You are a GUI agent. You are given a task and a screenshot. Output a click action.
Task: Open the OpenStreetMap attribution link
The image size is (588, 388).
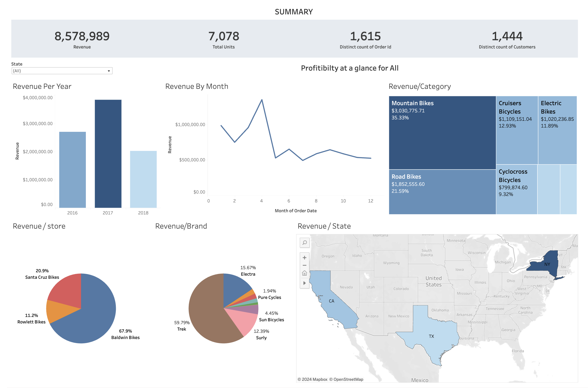346,379
